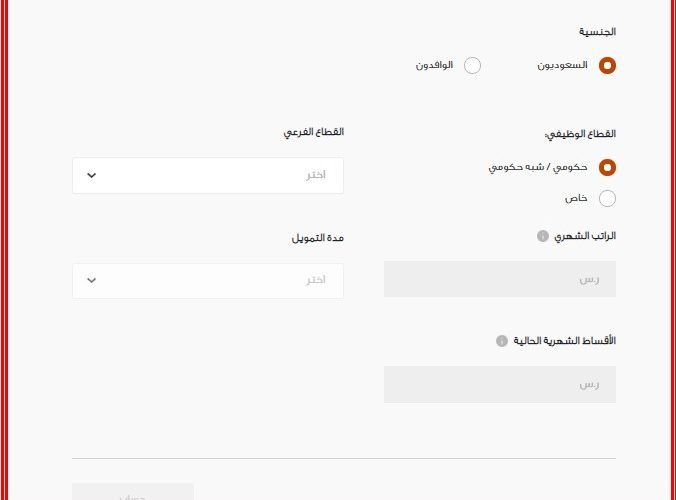The height and width of the screenshot is (500, 676).
Task: Click the الوافدون label text
Action: click(x=434, y=65)
